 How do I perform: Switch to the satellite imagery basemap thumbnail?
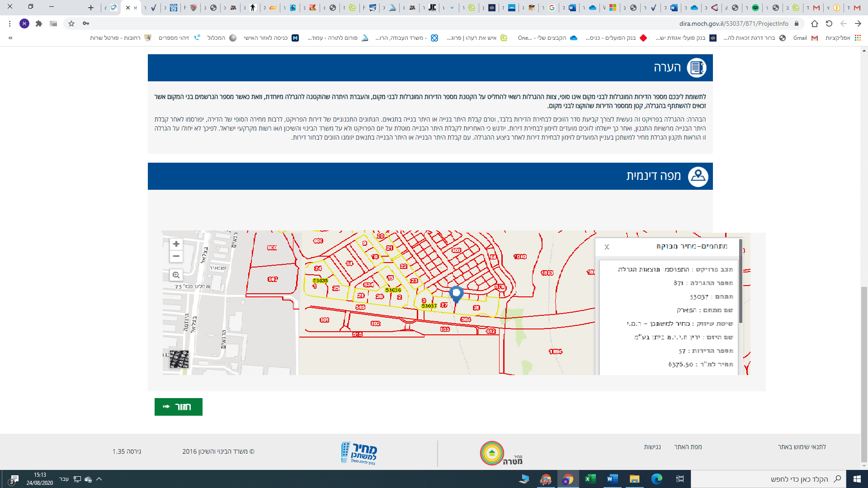click(x=179, y=359)
